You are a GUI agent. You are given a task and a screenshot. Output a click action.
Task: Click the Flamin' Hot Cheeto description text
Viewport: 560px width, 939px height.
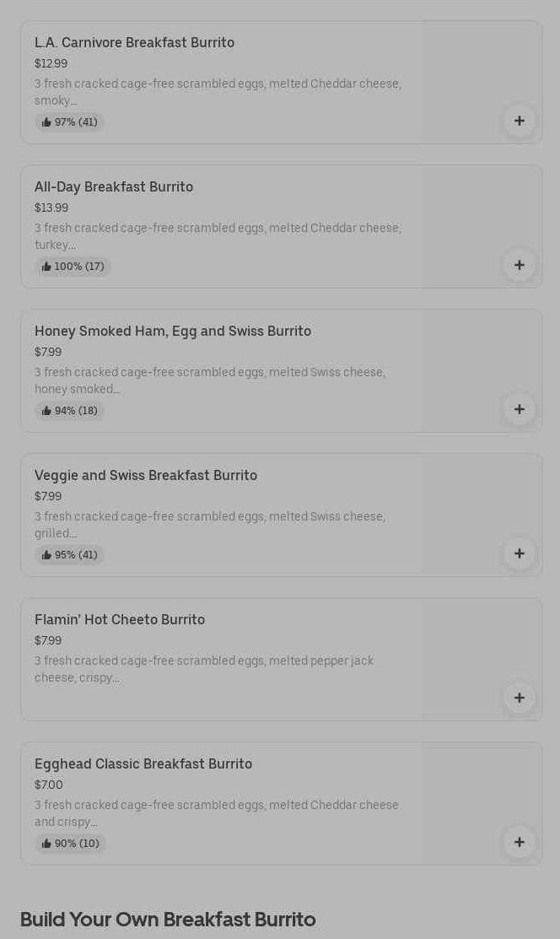pyautogui.click(x=204, y=669)
